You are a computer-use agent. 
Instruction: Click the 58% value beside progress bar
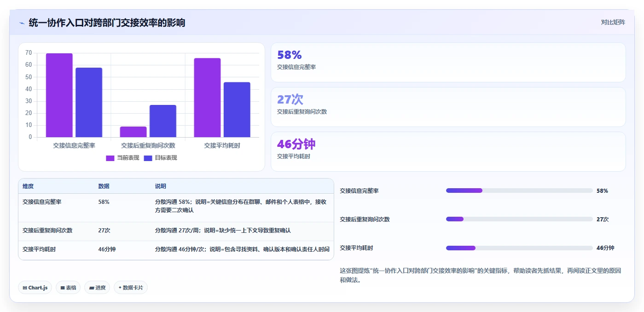click(602, 191)
